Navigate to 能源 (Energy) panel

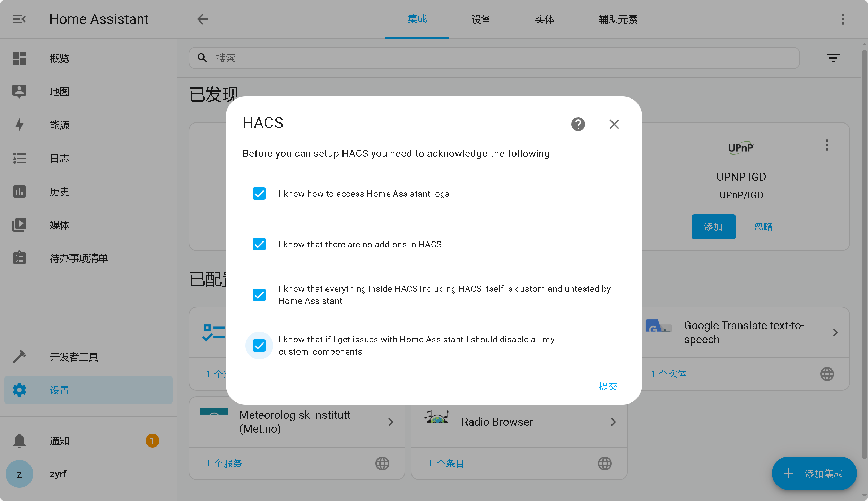point(60,125)
